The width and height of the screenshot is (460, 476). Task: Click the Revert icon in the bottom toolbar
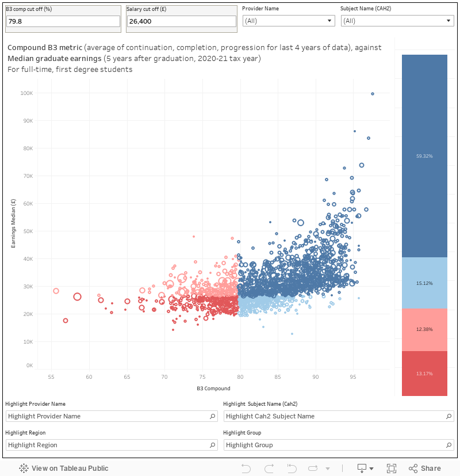(x=292, y=468)
